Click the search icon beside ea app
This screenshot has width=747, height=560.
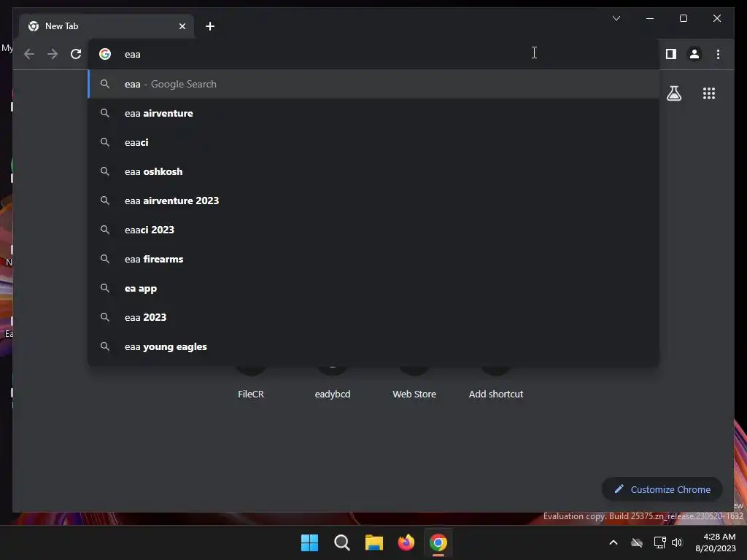pos(105,287)
